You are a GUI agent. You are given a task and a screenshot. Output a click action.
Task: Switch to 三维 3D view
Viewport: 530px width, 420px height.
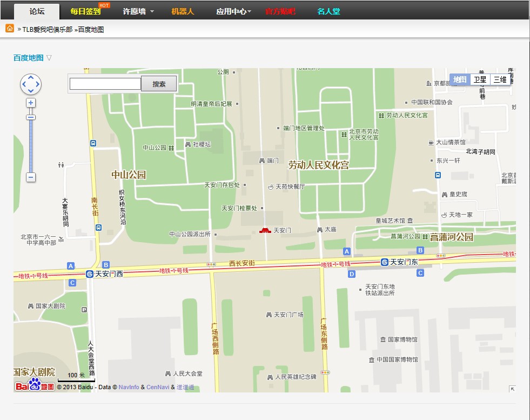pyautogui.click(x=500, y=79)
